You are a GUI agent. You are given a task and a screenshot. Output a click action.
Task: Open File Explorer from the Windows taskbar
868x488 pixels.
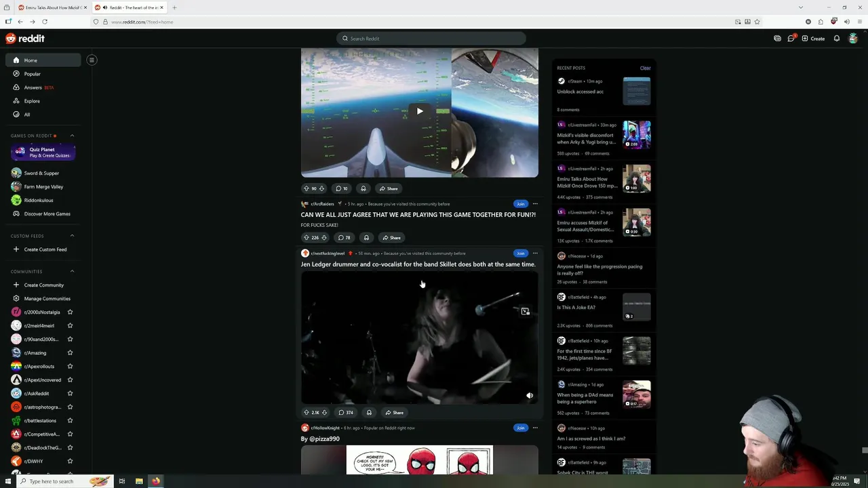[x=139, y=481]
